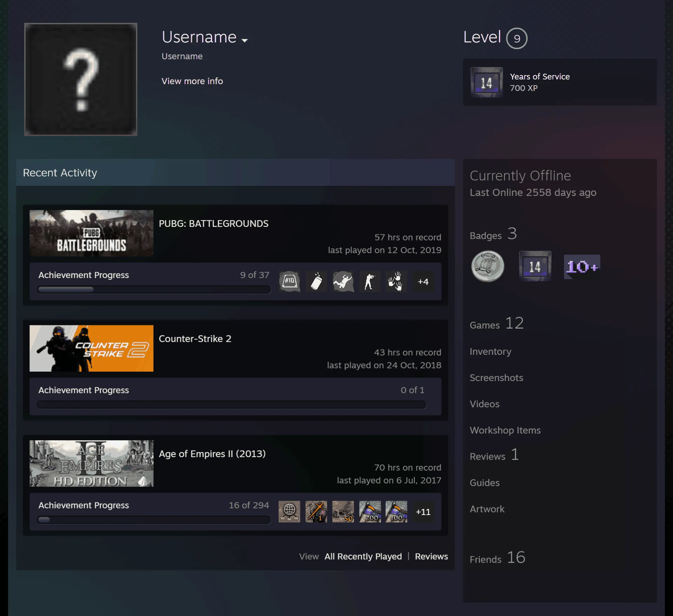Click the View more info link
The height and width of the screenshot is (616, 673).
[192, 81]
